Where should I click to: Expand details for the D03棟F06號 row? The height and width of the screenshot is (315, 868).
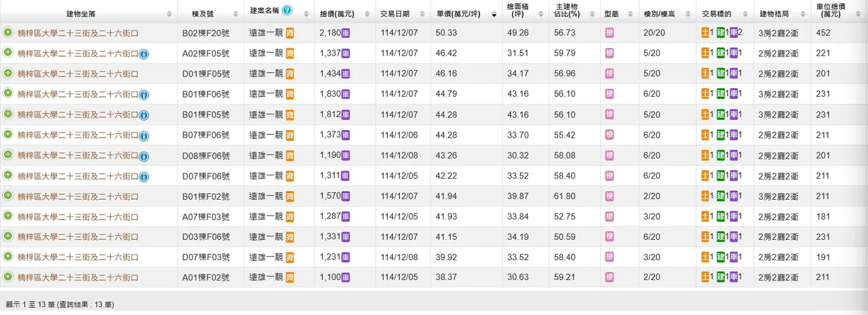click(8, 236)
